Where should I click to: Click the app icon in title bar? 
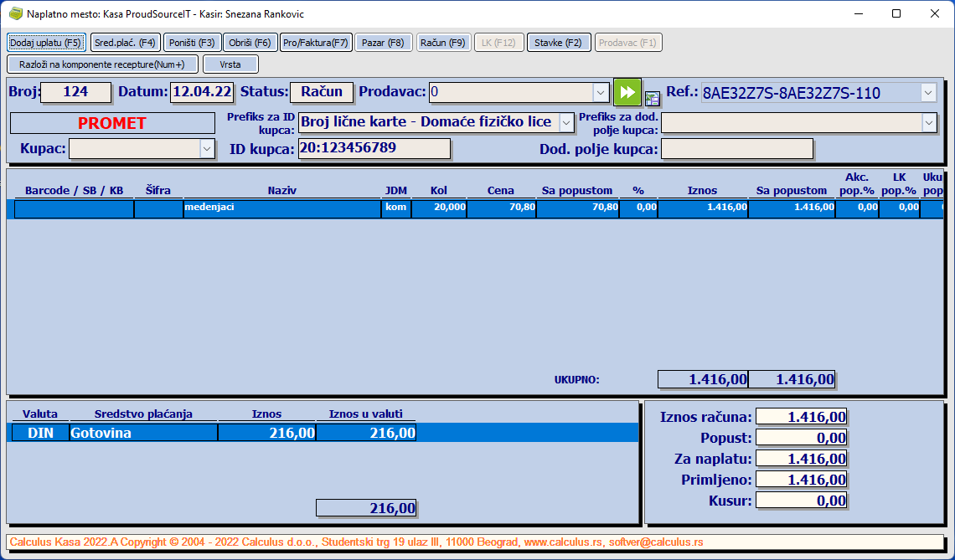click(x=14, y=14)
